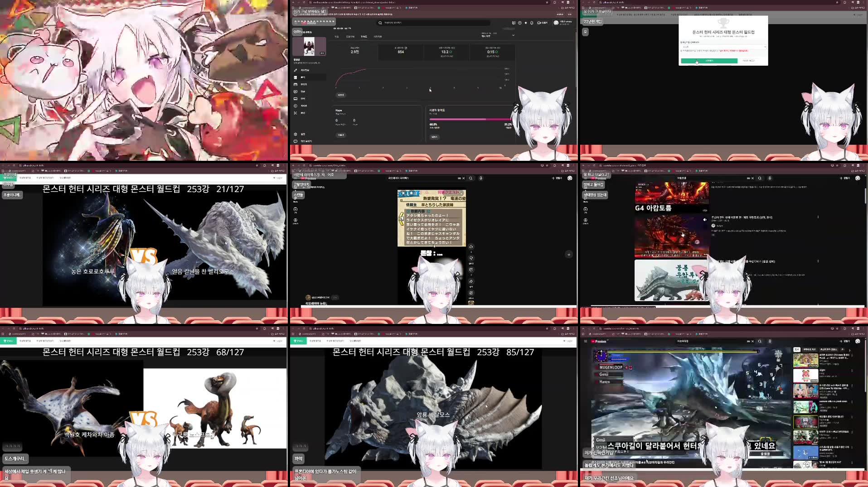Select the 분석 item in the Studio sidebar menu
The image size is (868, 487).
click(x=304, y=77)
